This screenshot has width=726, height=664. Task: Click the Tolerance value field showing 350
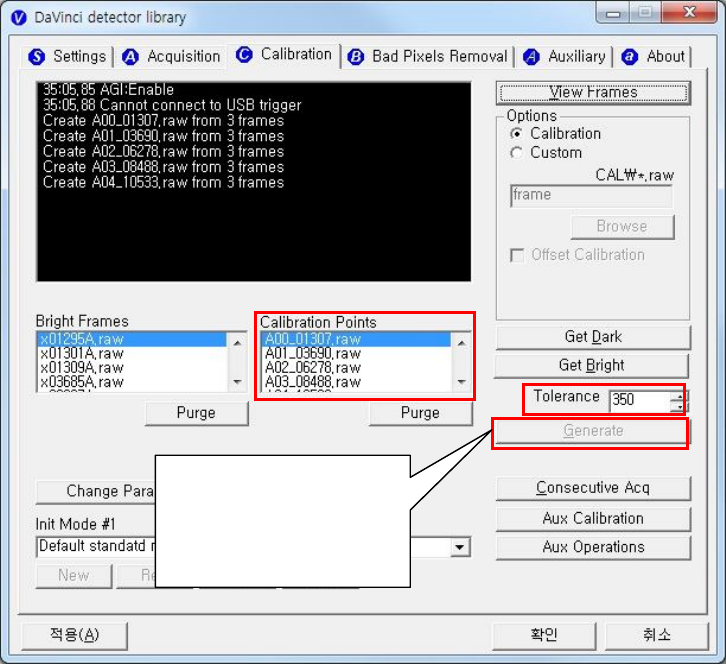tap(640, 401)
